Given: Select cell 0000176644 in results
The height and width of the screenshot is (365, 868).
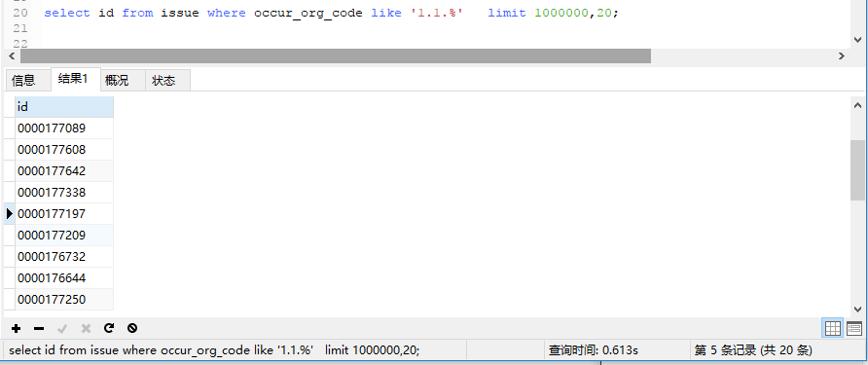Looking at the screenshot, I should [x=64, y=278].
